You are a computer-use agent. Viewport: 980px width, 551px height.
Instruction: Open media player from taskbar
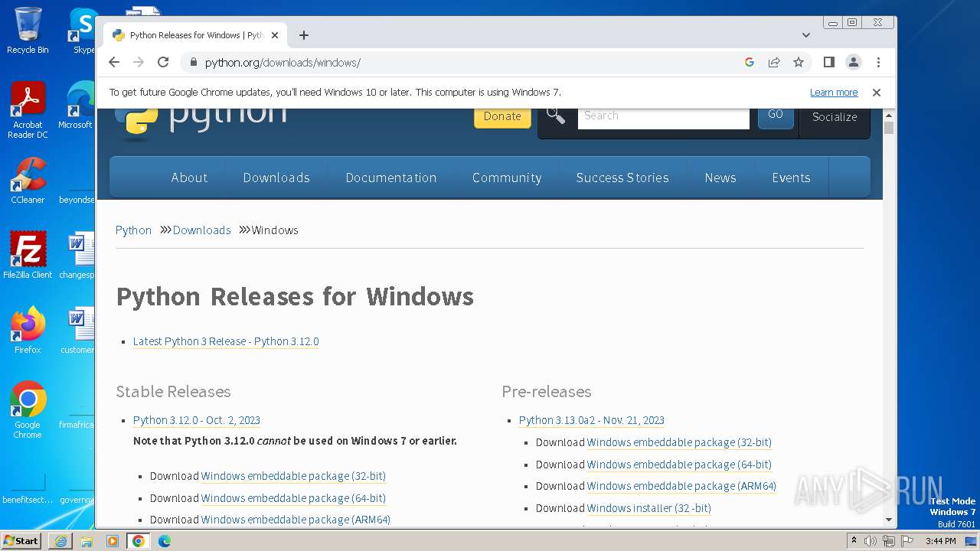(x=113, y=541)
